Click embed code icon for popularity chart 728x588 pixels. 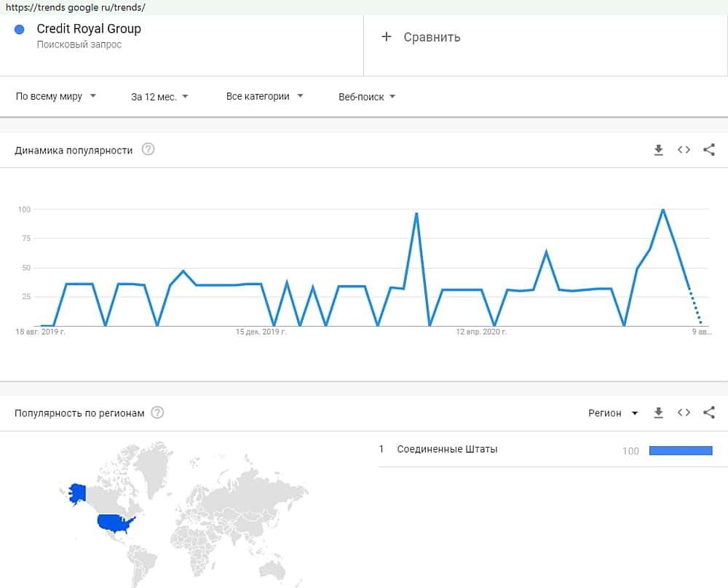(684, 150)
